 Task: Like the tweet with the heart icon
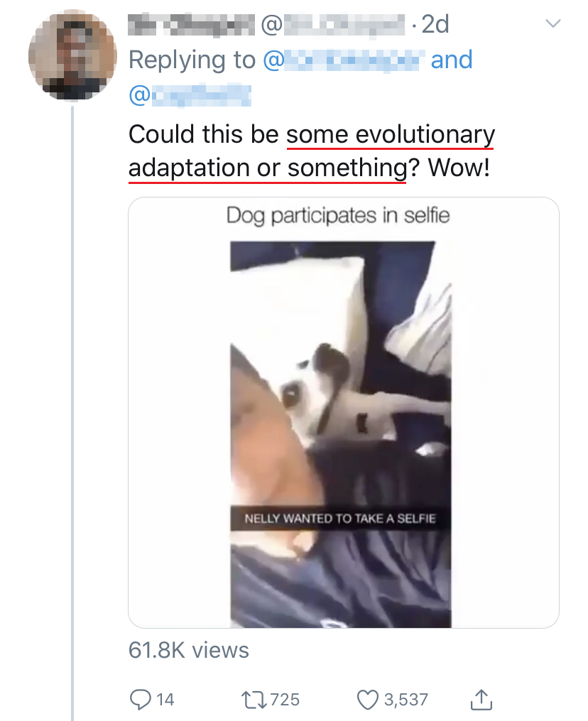click(x=368, y=700)
